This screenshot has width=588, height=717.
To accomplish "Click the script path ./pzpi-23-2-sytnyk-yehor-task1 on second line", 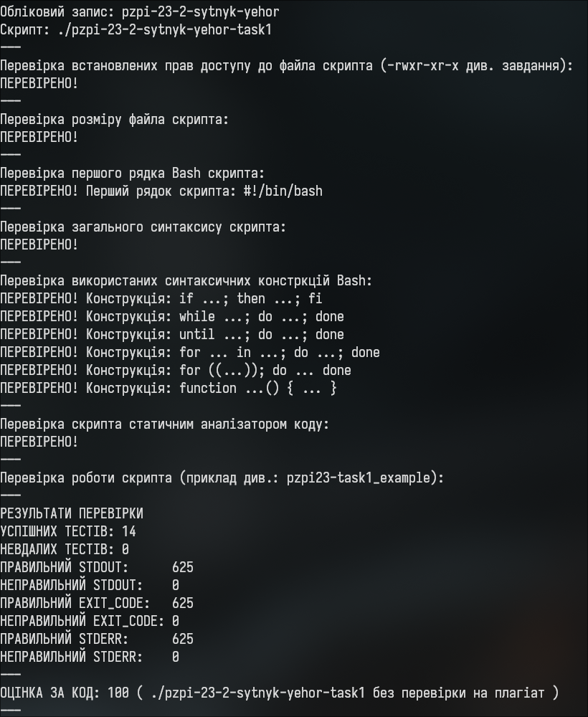I will pos(165,29).
